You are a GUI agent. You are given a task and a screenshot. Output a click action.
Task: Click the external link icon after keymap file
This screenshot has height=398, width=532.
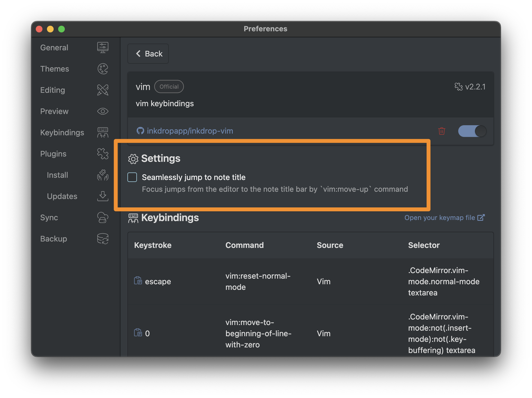(x=481, y=217)
